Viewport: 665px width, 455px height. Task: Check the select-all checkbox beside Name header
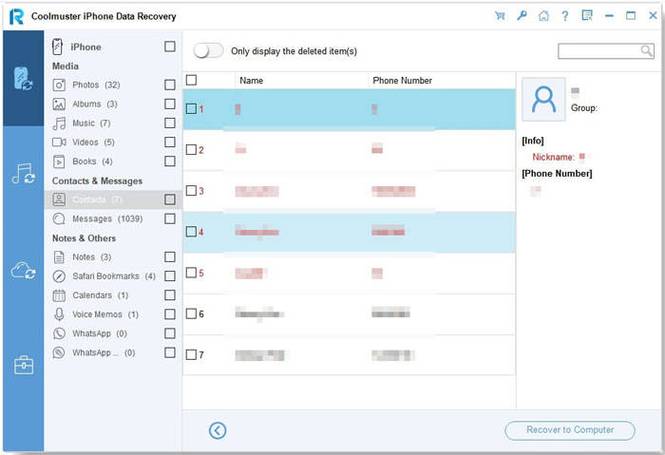click(191, 80)
